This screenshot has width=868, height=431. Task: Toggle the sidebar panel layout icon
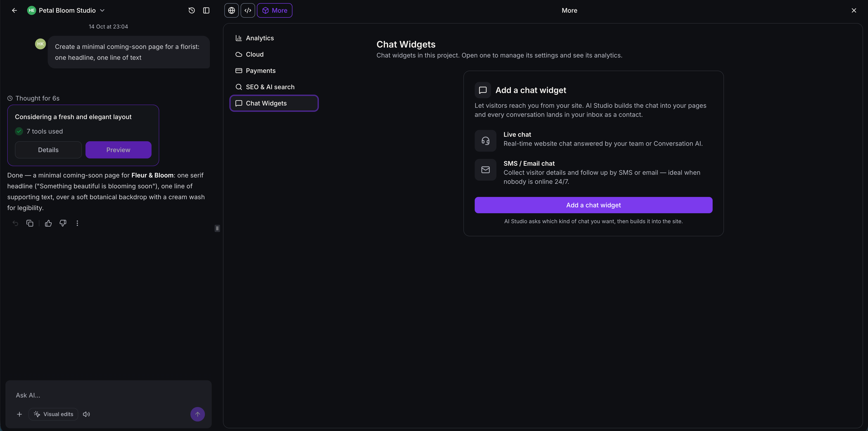click(x=206, y=10)
